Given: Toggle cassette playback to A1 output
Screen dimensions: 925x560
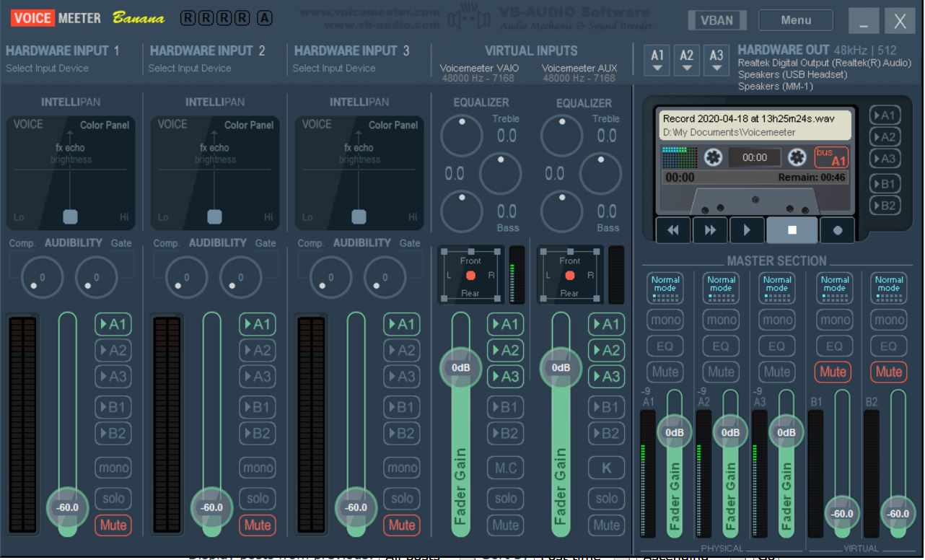Looking at the screenshot, I should click(x=885, y=115).
